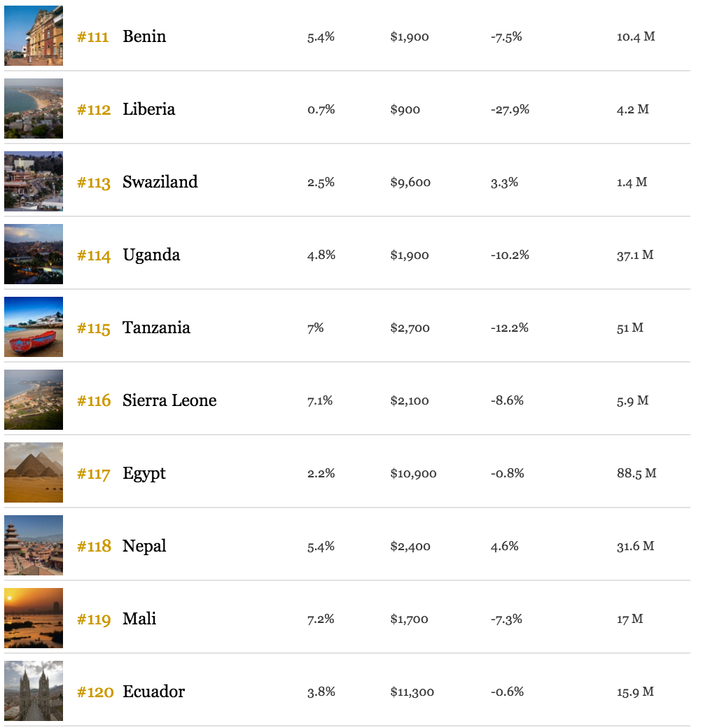Open the Benin country link
Viewport: 703px width, 728px height.
click(x=144, y=36)
